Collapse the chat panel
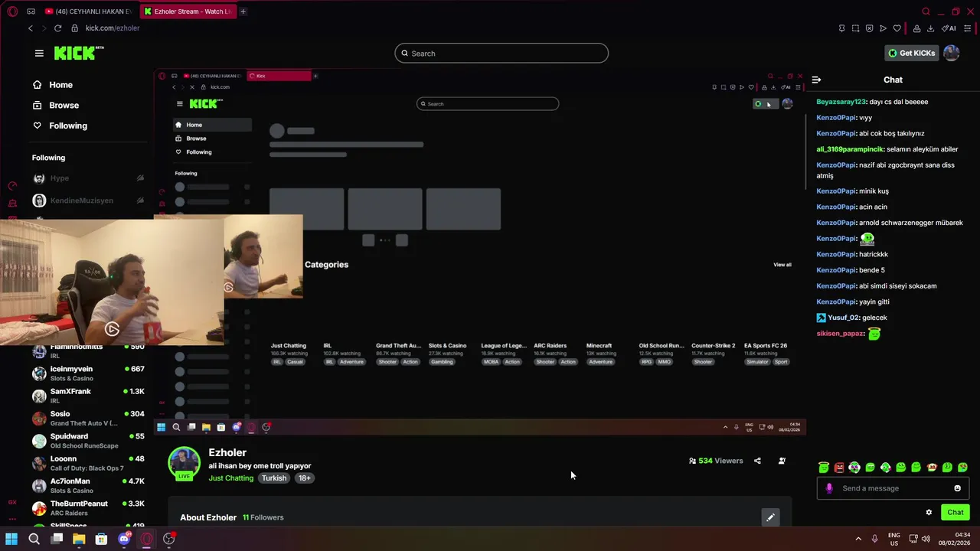The width and height of the screenshot is (980, 551). pos(816,80)
